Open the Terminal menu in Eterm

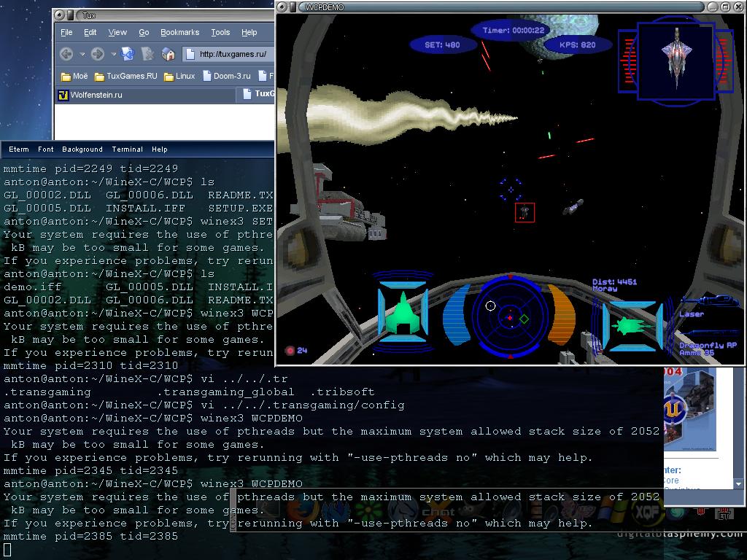(127, 149)
